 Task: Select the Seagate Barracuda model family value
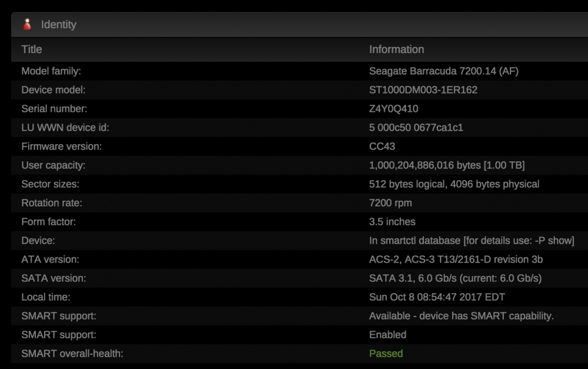tap(443, 71)
